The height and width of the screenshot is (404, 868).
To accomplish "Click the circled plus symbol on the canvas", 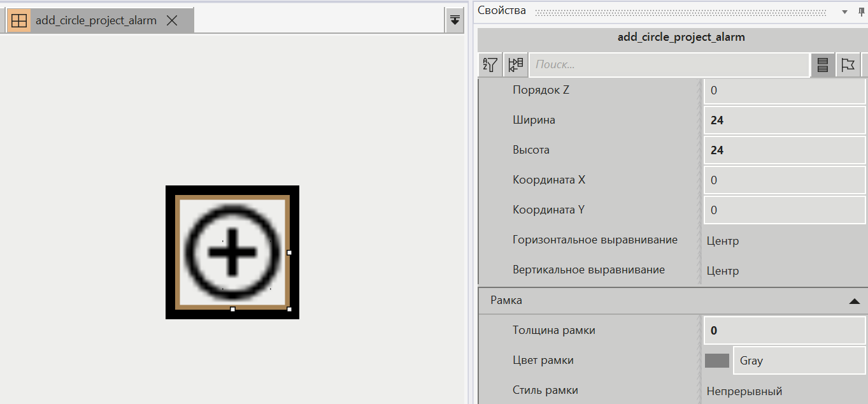I will point(232,251).
